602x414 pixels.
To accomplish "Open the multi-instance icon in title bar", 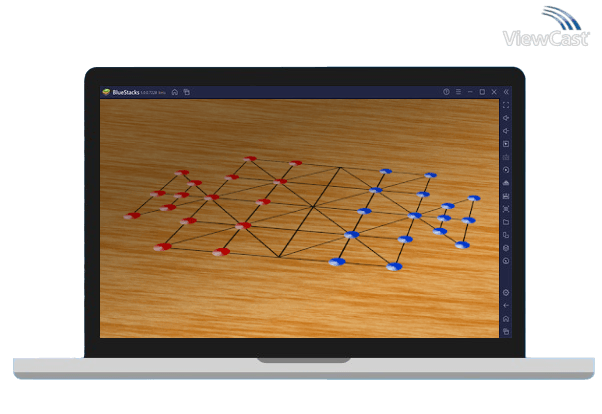I will [187, 92].
